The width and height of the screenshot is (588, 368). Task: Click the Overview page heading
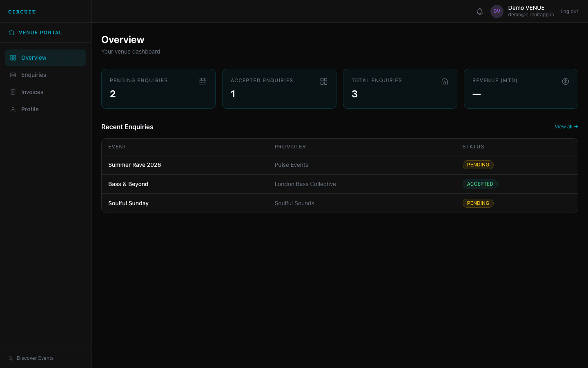[x=123, y=40]
